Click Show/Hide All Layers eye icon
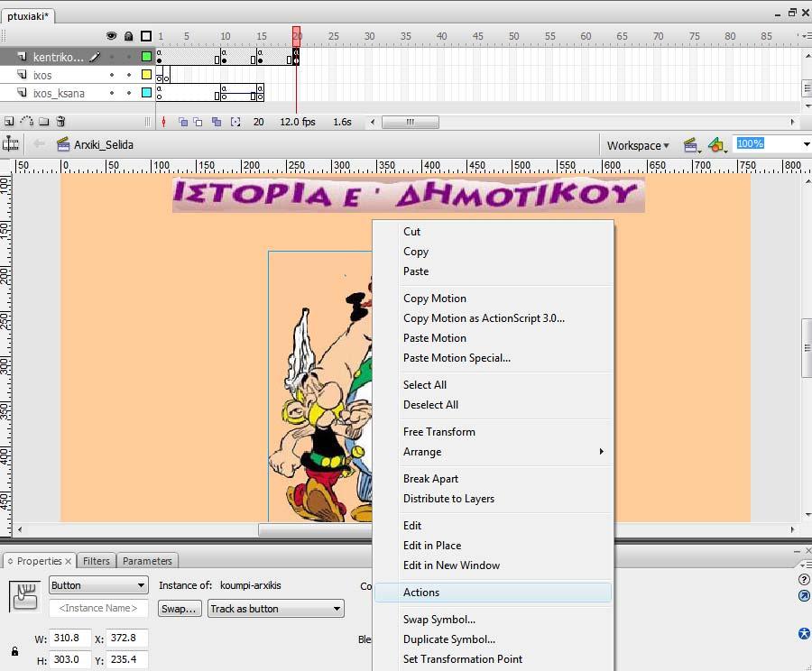The height and width of the screenshot is (671, 812). point(111,36)
